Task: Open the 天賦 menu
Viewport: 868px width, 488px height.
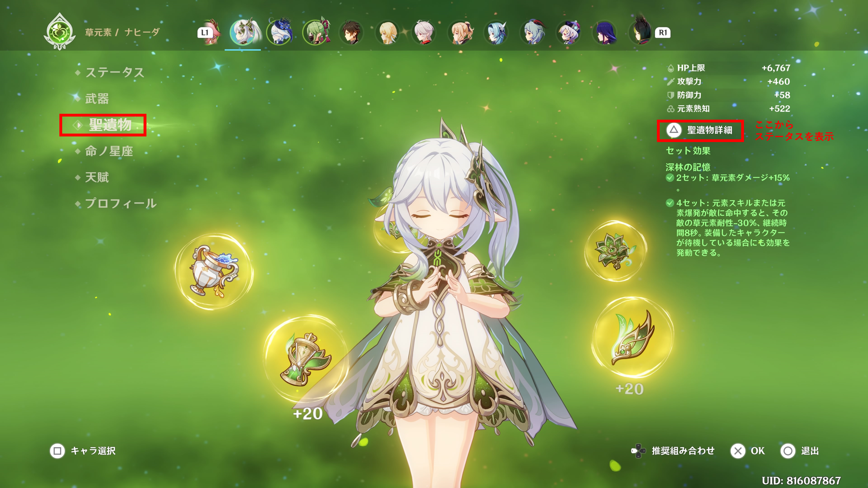Action: (x=97, y=177)
